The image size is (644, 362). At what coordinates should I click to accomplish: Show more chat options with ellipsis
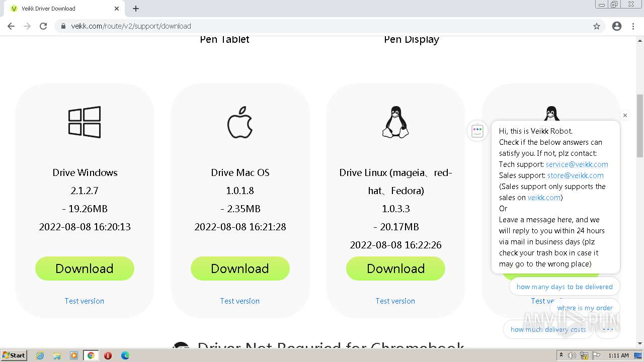[608, 329]
